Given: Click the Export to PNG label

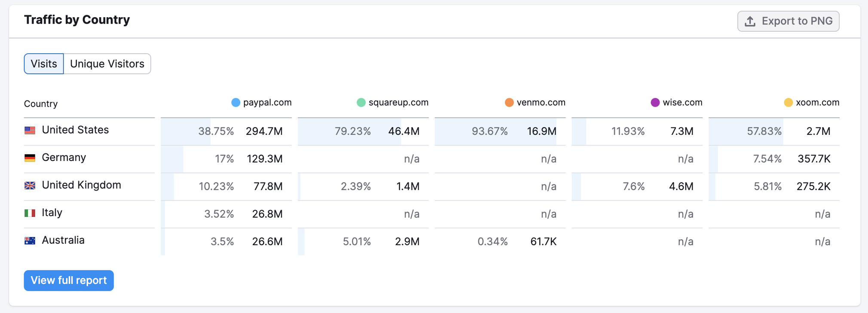Looking at the screenshot, I should (x=797, y=21).
